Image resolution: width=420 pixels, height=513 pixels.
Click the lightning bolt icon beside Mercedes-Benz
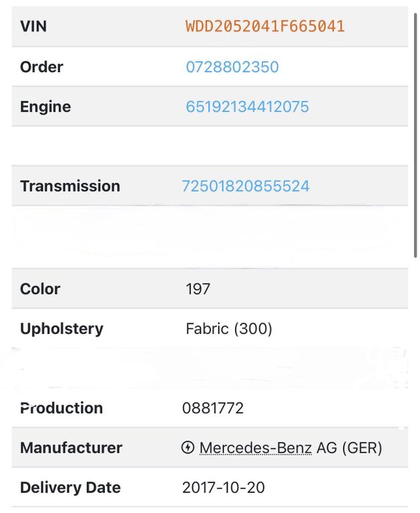(188, 448)
